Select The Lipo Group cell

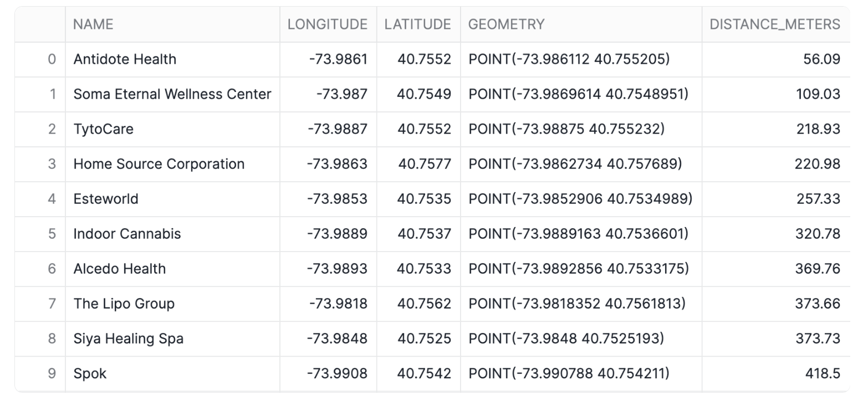124,304
